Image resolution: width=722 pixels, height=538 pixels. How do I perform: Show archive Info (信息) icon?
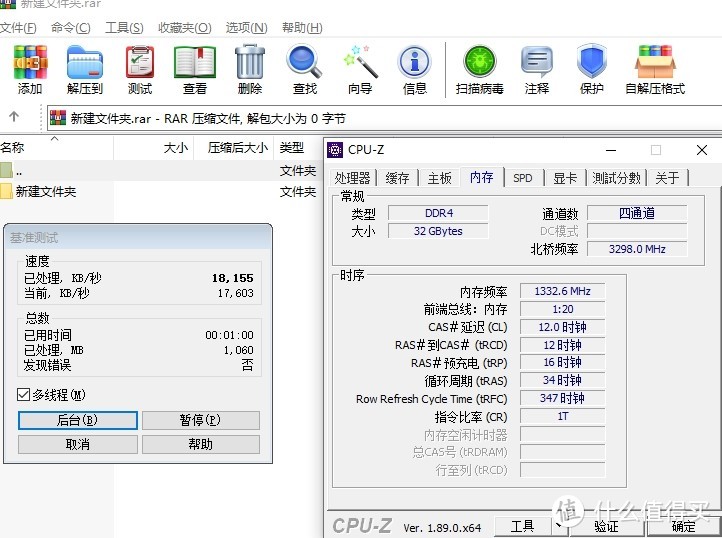click(x=414, y=70)
